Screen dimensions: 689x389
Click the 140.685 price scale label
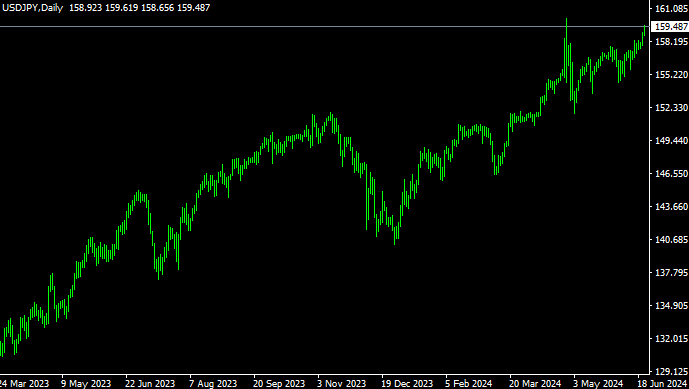pos(671,240)
